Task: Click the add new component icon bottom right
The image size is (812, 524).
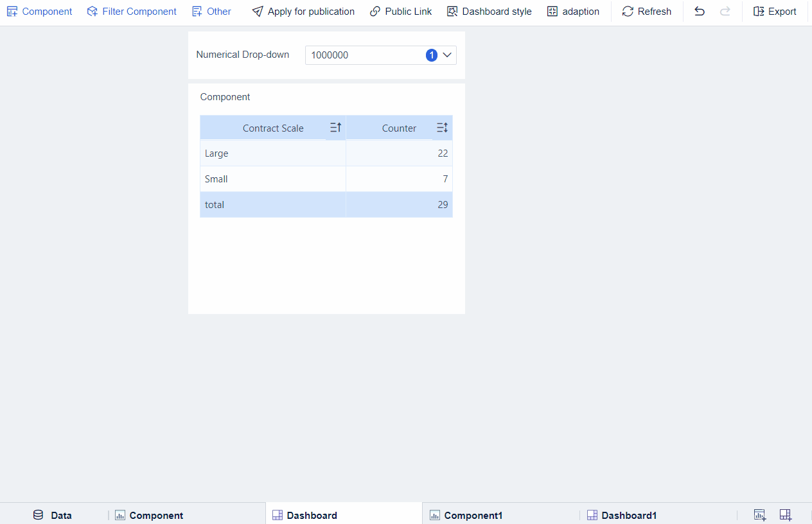Action: (x=759, y=514)
